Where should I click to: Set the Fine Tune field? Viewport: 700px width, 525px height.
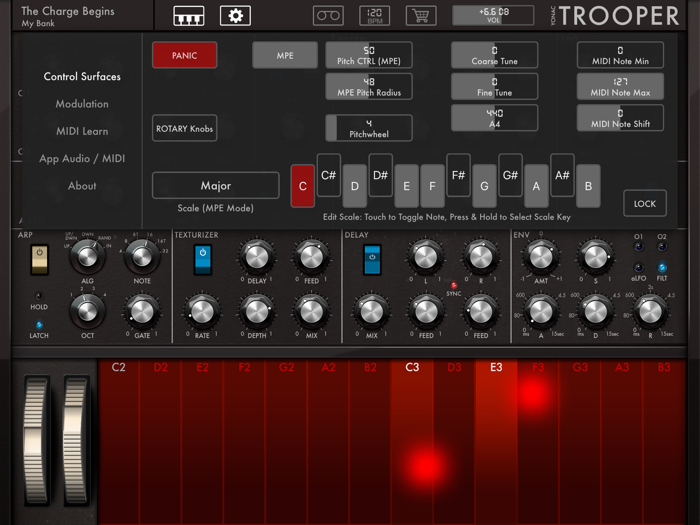point(495,87)
